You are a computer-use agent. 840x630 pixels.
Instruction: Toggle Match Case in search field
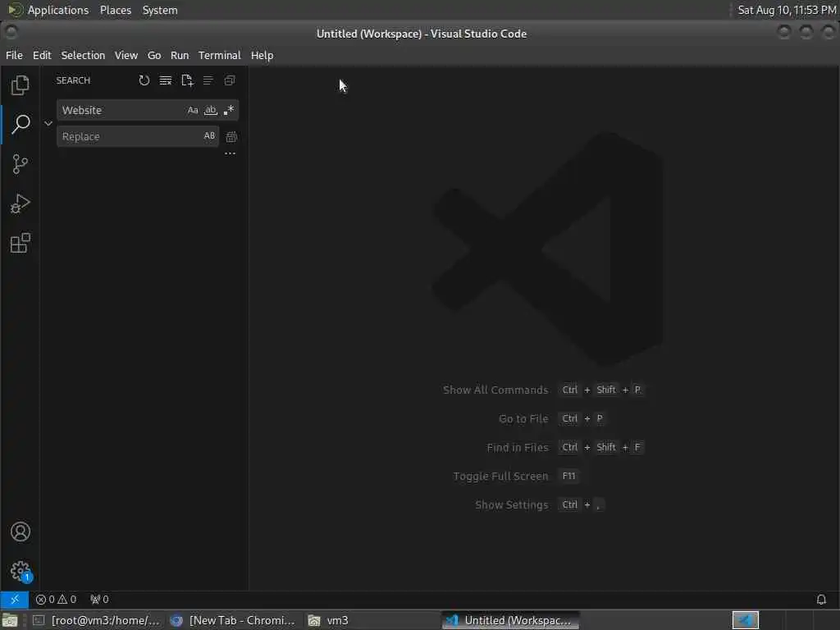[x=193, y=111]
